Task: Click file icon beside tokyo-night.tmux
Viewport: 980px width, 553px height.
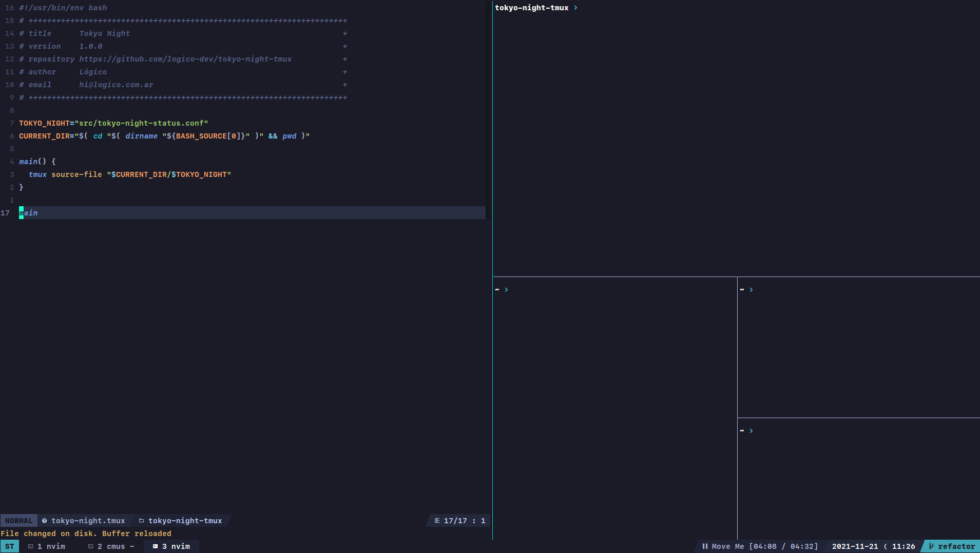Action: point(45,521)
